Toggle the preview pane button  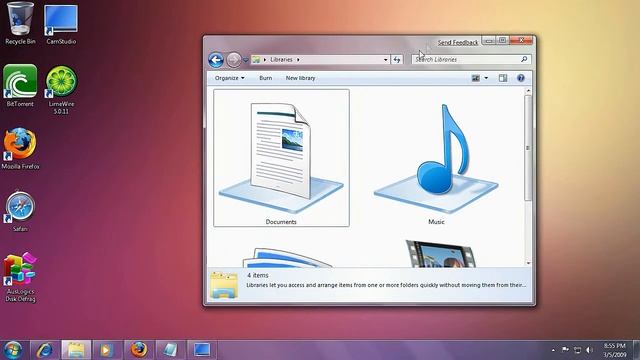[503, 78]
